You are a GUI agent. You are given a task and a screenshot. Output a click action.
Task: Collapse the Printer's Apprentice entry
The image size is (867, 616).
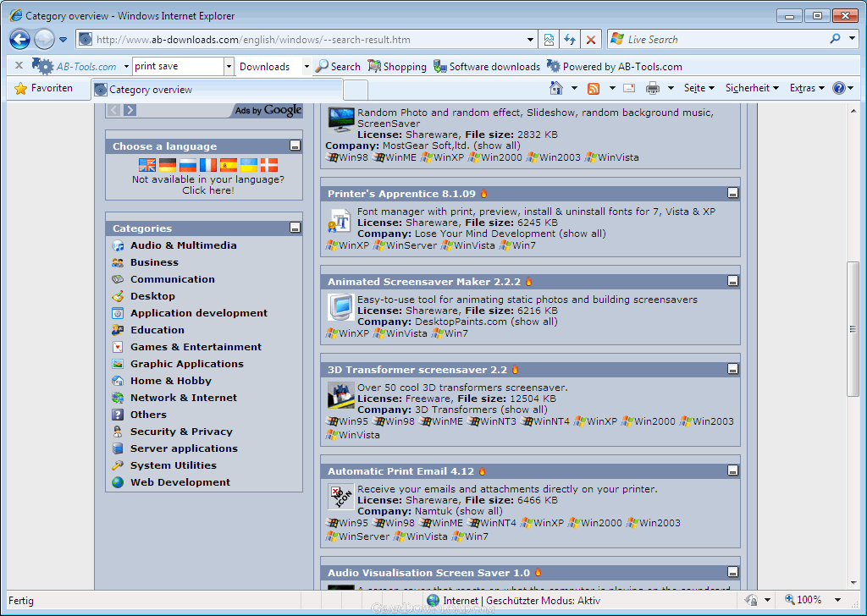click(x=732, y=193)
